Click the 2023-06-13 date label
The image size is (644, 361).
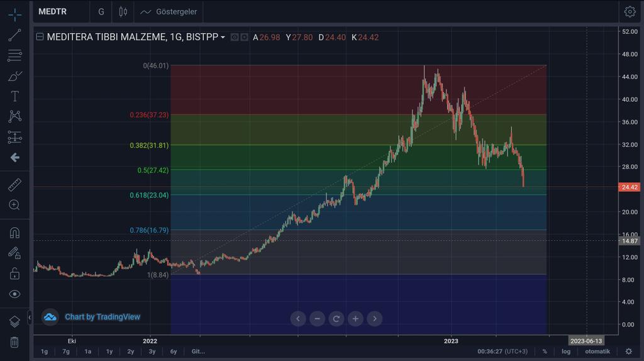click(586, 341)
